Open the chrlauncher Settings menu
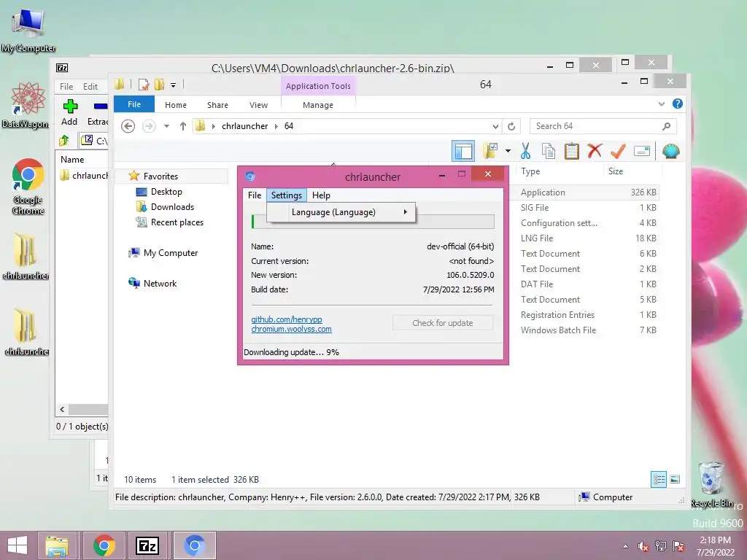 click(286, 195)
